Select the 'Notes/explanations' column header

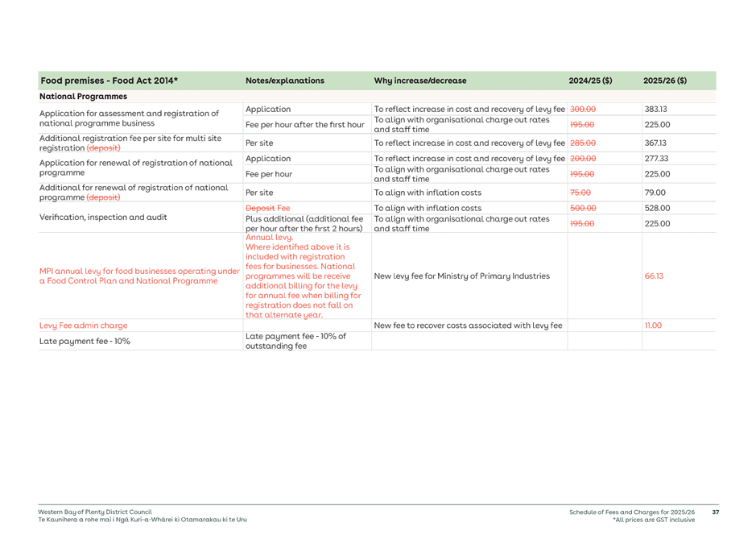[284, 81]
